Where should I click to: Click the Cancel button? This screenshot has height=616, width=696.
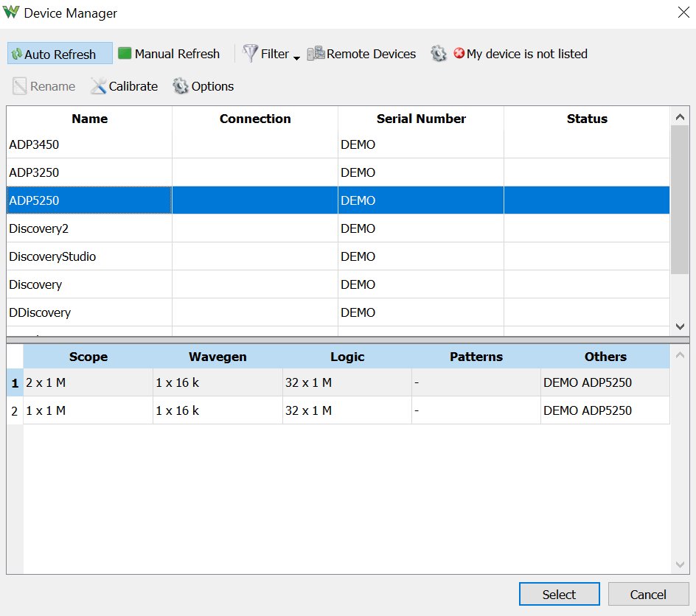[648, 595]
